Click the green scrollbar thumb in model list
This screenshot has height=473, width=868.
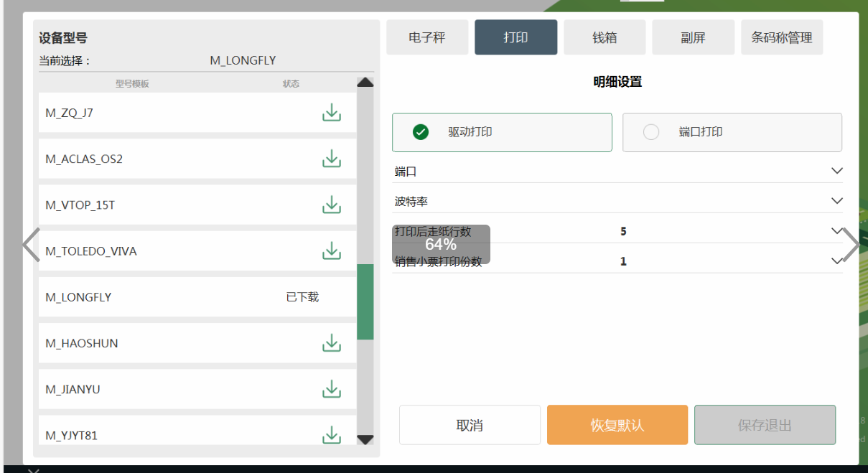coord(365,301)
